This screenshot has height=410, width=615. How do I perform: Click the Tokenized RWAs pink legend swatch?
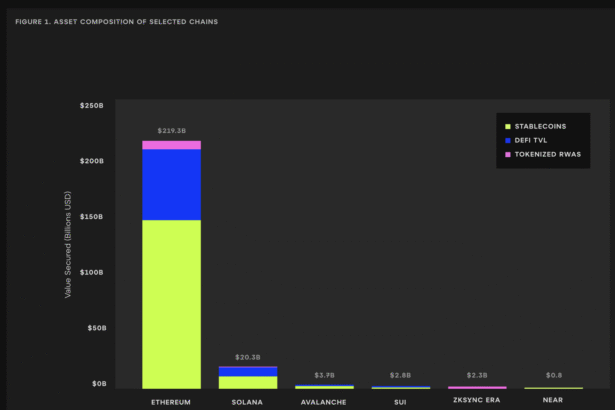click(x=508, y=155)
